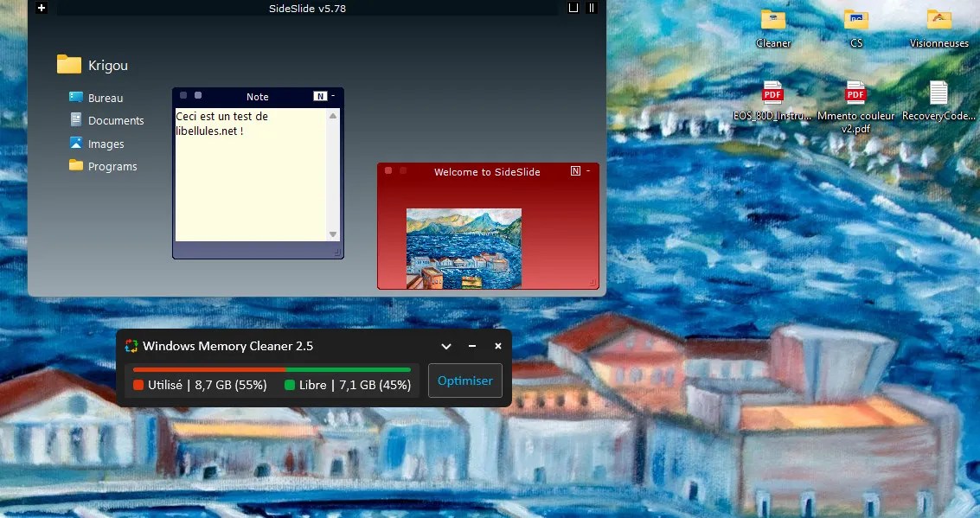Open the Visionneuses desktop folder

[x=938, y=29]
